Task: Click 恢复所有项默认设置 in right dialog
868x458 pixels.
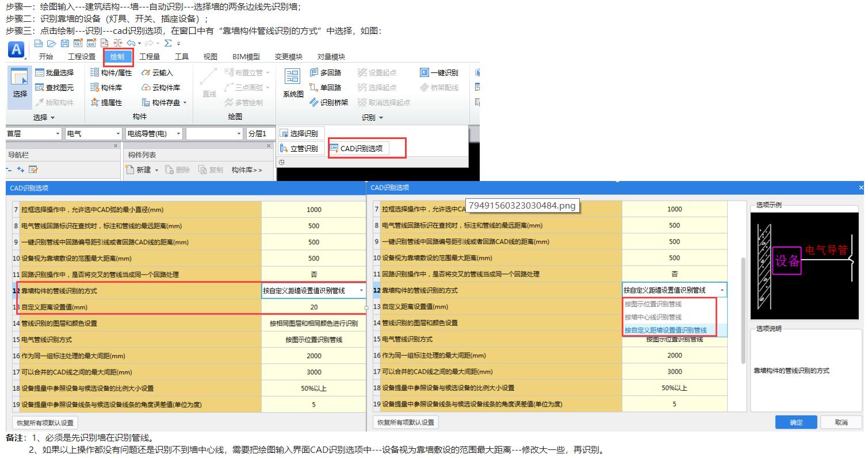Action: [406, 422]
